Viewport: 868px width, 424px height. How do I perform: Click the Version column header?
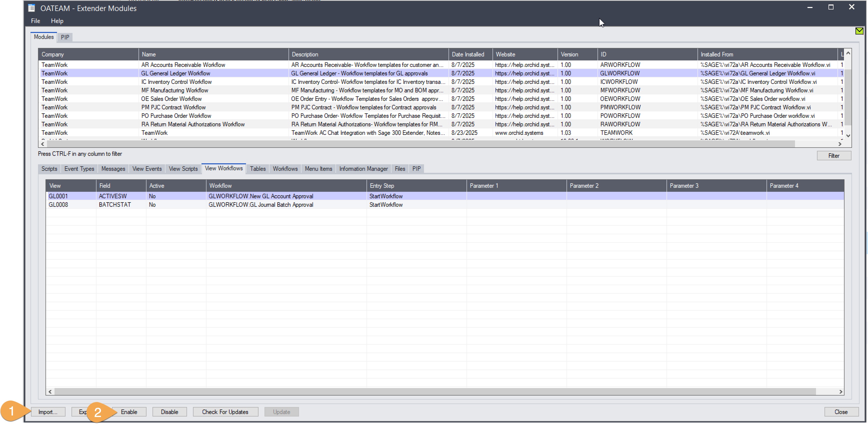point(577,54)
